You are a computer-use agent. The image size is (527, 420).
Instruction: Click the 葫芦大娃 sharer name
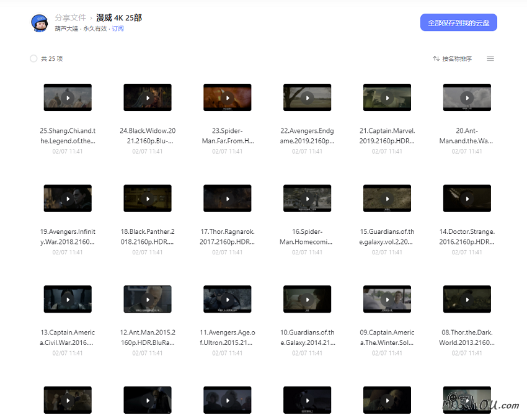(x=66, y=29)
